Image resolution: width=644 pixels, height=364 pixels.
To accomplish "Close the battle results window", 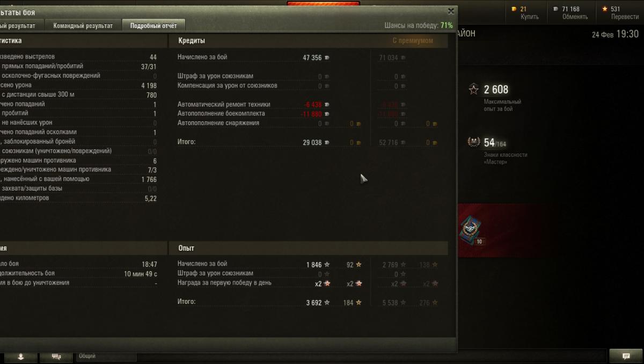I will (x=450, y=11).
